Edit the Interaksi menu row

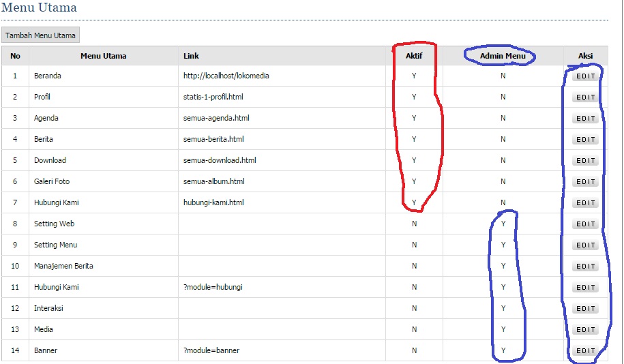pos(585,308)
